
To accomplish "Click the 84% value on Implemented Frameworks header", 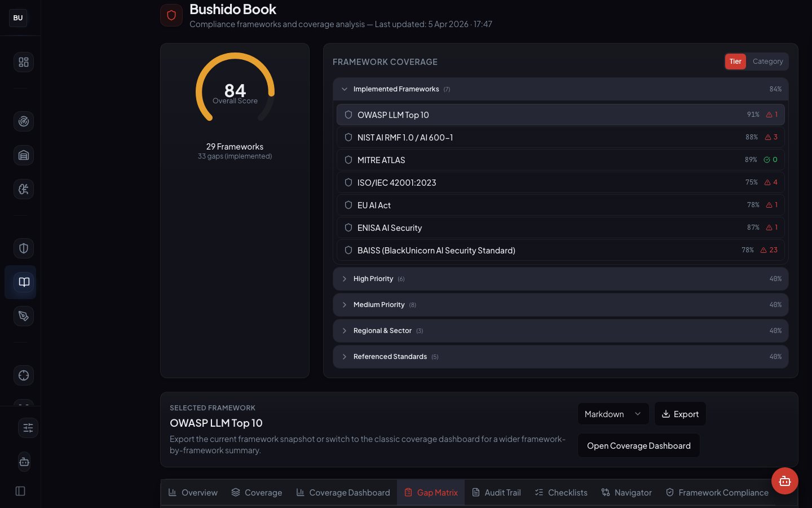I will 775,89.
